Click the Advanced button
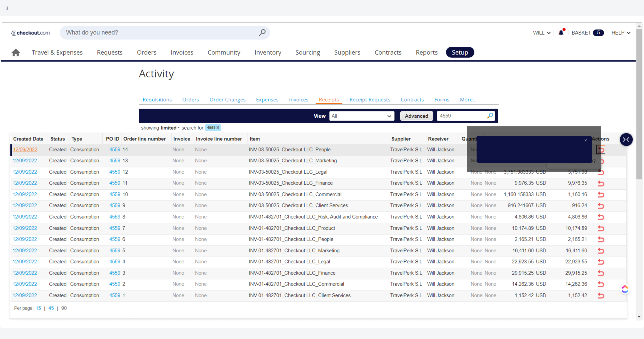This screenshot has height=339, width=644. coord(416,116)
